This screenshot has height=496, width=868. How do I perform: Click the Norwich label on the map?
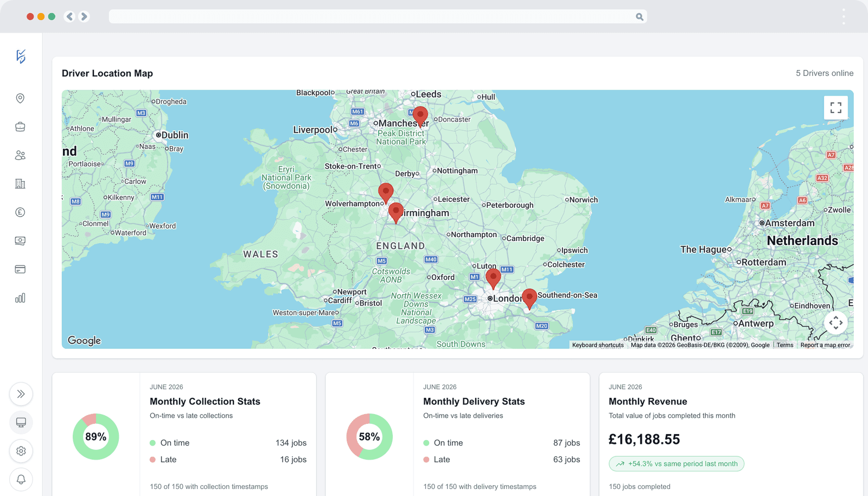pos(584,200)
